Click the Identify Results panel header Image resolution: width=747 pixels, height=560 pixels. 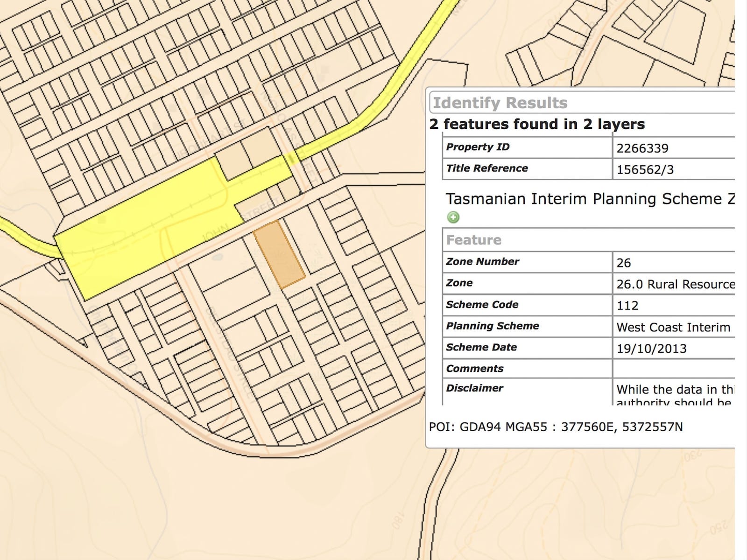tap(582, 103)
